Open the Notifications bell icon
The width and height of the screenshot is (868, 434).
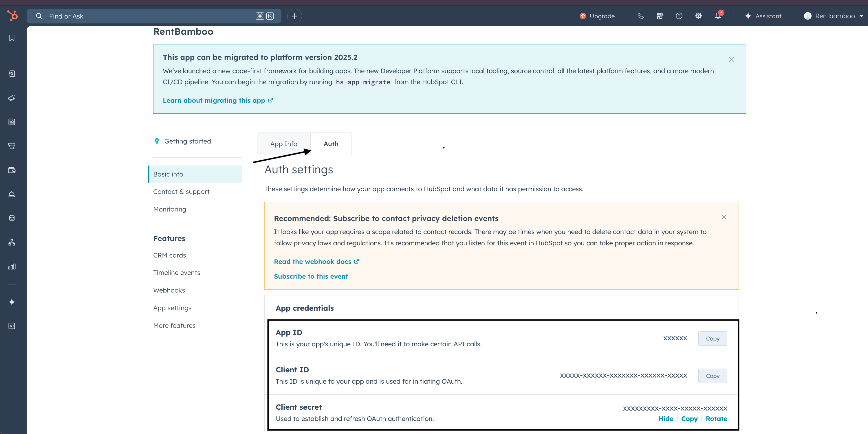tap(718, 16)
